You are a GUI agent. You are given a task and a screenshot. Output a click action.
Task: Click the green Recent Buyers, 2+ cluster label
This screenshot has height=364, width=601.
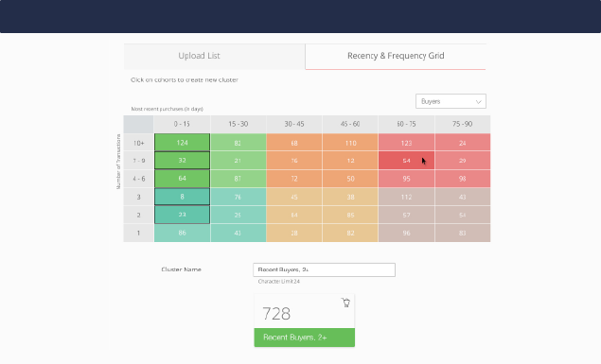click(x=305, y=338)
